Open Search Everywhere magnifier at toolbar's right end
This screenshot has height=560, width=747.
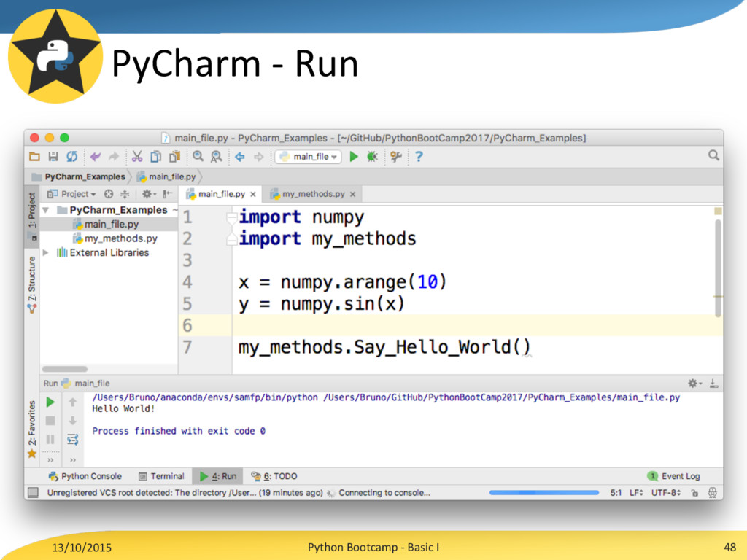713,156
